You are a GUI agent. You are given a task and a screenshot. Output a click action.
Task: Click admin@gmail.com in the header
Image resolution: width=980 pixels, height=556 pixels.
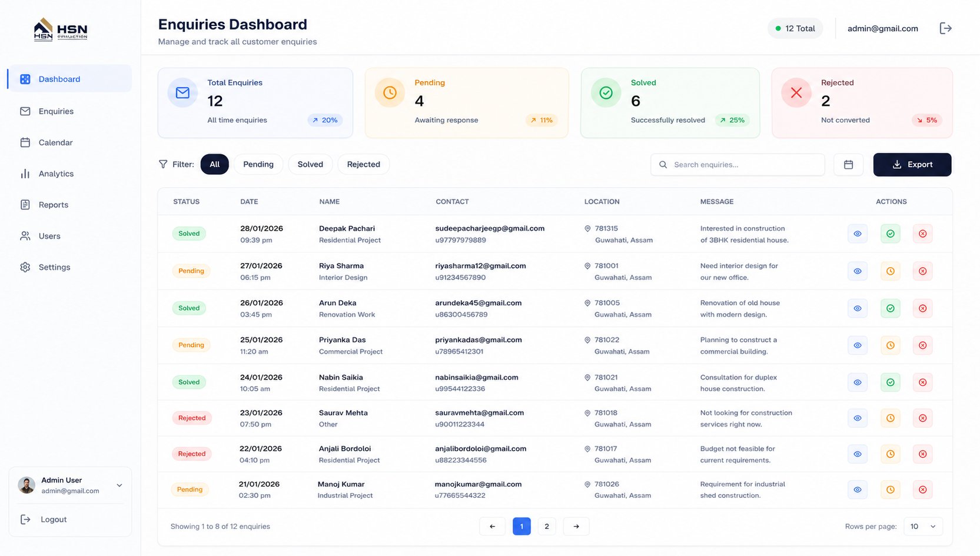pos(882,28)
